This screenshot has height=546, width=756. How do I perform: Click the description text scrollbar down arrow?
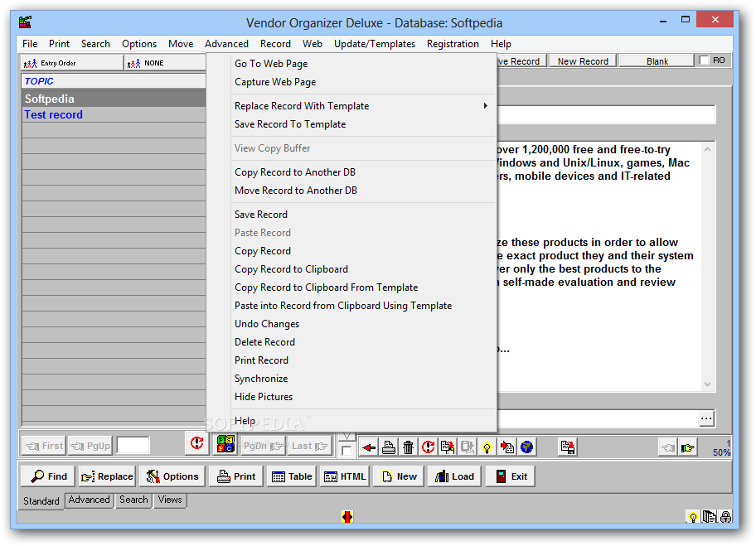tap(707, 384)
